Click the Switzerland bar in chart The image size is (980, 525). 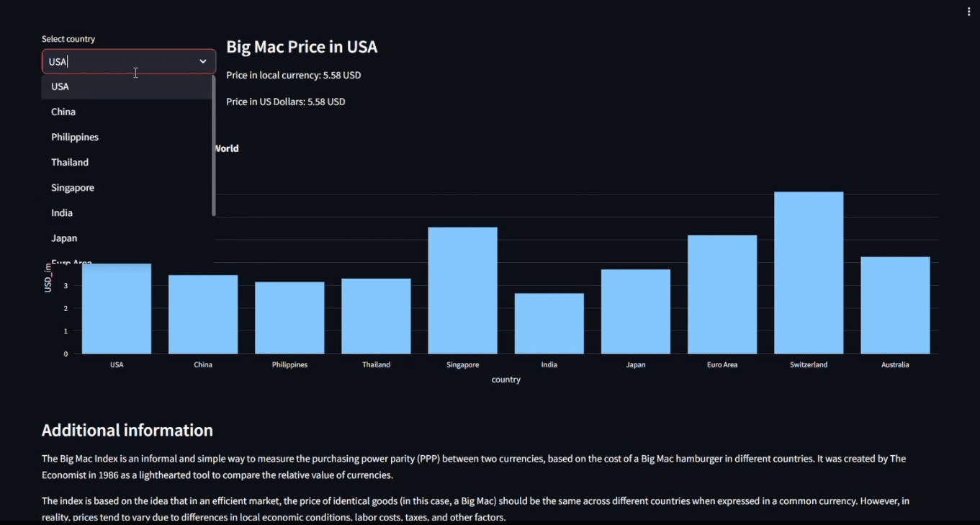click(x=809, y=273)
